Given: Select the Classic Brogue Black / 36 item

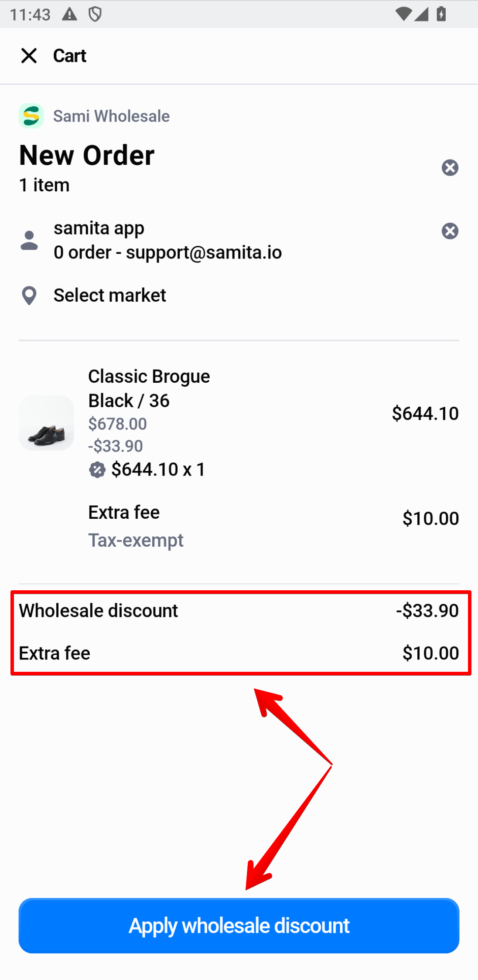Looking at the screenshot, I should [149, 388].
